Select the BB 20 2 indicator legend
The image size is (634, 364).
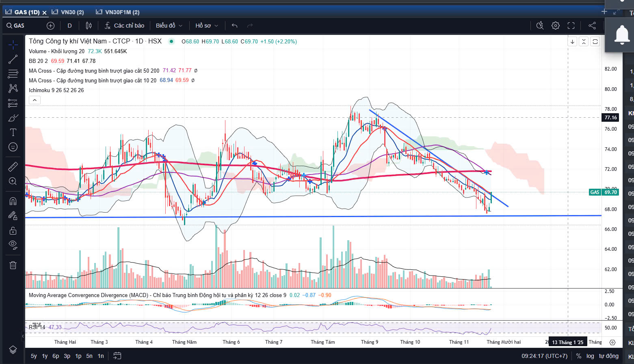coord(38,61)
